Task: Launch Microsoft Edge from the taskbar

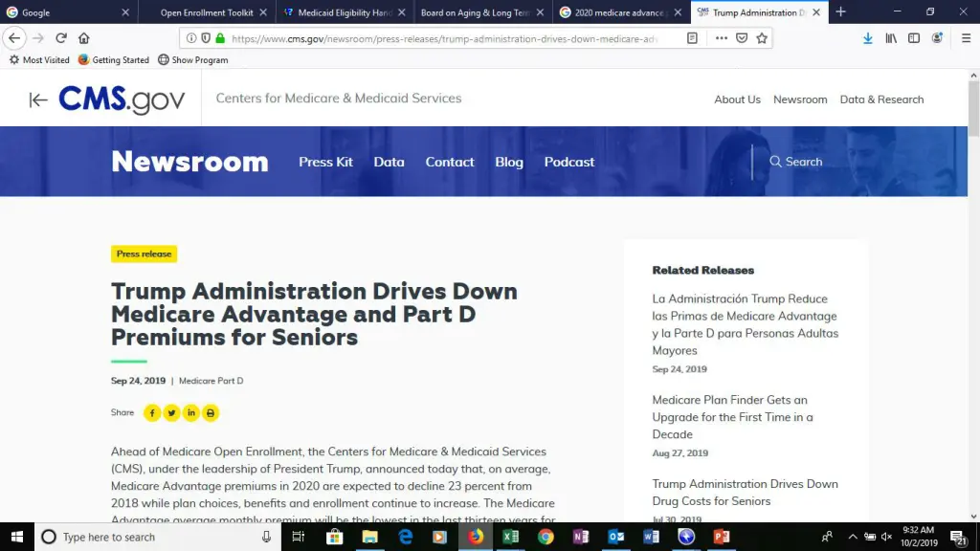Action: 405,537
